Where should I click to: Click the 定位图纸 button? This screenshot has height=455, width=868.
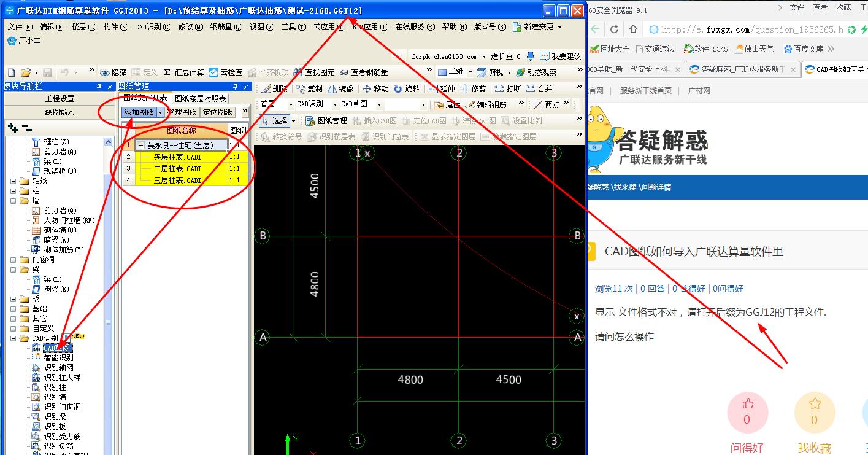click(217, 112)
